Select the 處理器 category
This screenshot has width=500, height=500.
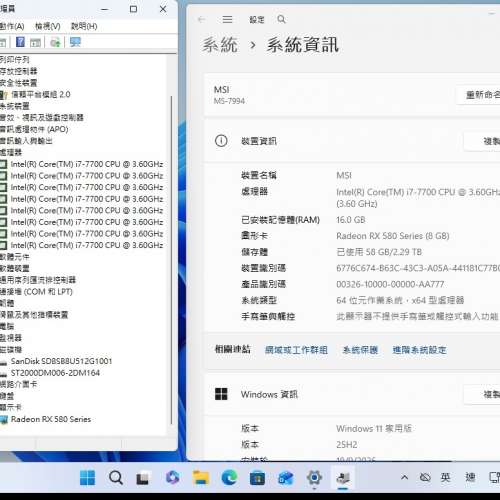click(11, 152)
